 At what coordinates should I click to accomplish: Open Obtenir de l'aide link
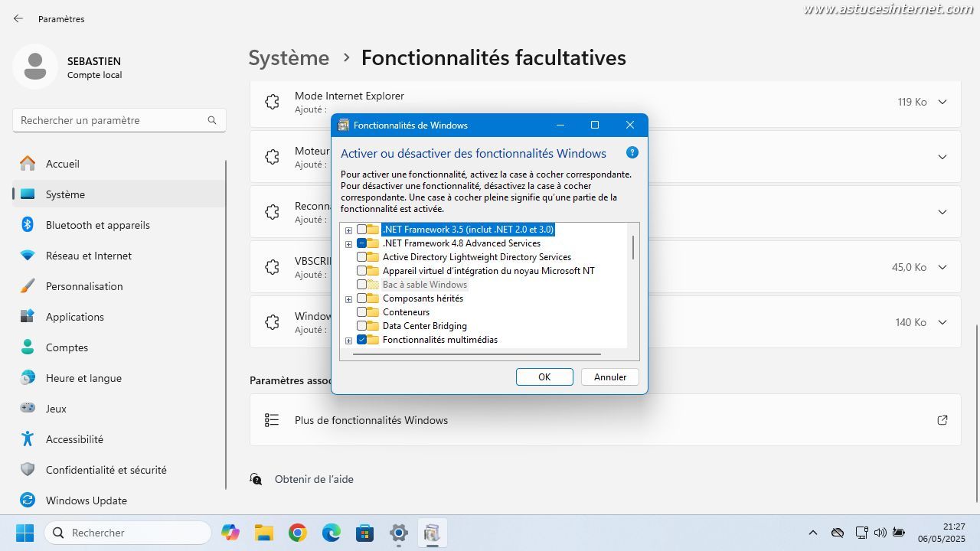click(314, 479)
